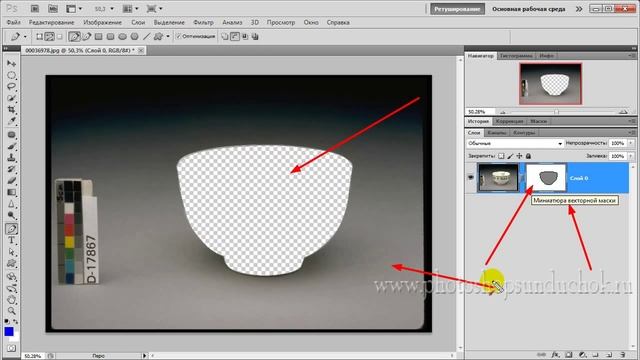Choose Ellipse shape in options bar
Image resolution: width=640 pixels, height=360 pixels.
[122, 37]
